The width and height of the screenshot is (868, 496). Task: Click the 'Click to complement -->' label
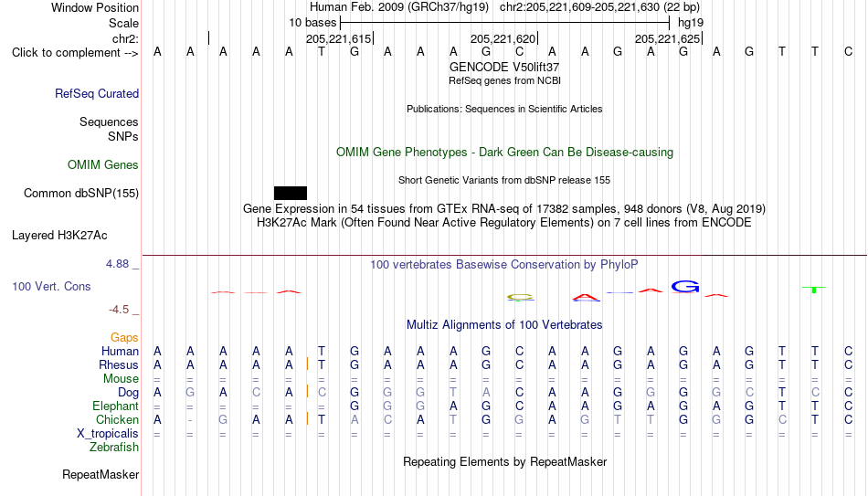[x=75, y=53]
